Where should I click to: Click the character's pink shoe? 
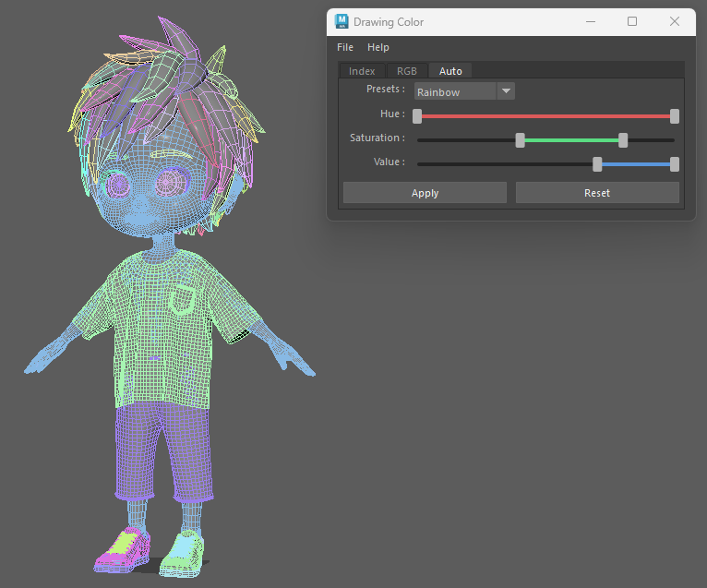123,550
